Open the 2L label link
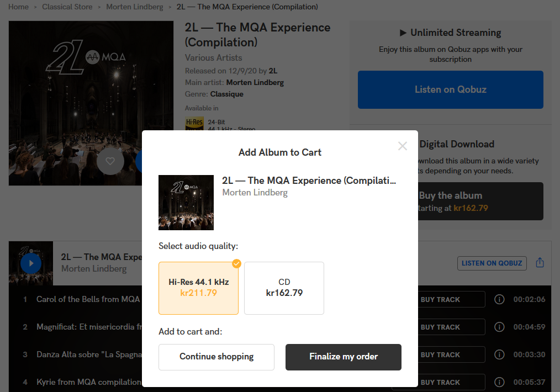560x392 pixels. (x=273, y=71)
